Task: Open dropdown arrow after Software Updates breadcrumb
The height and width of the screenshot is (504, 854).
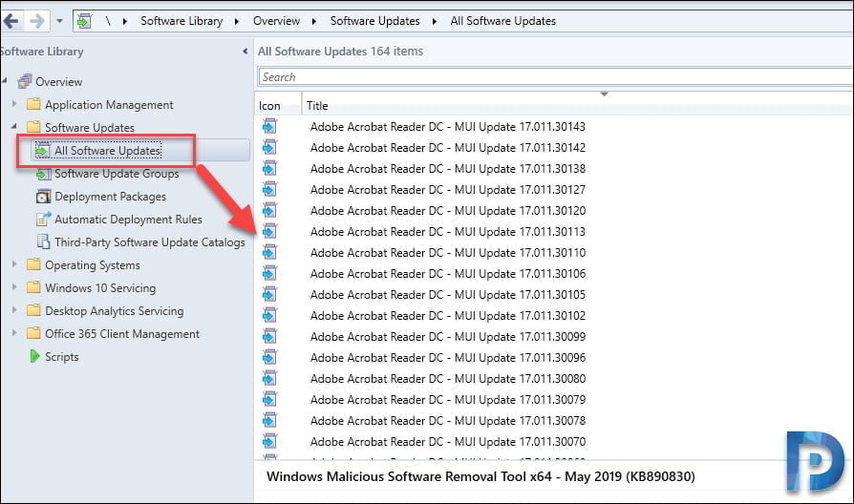Action: click(x=434, y=21)
